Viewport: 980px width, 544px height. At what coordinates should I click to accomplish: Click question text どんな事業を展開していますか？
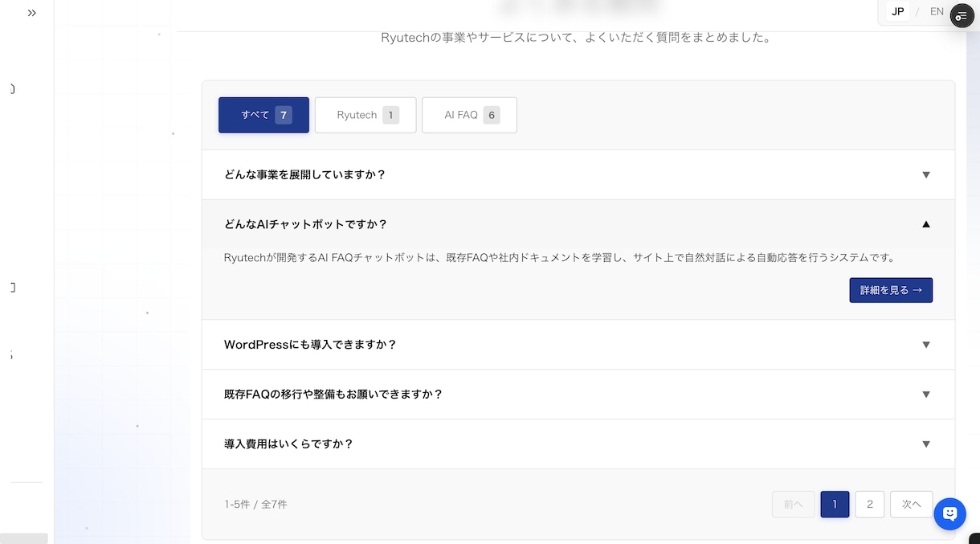(x=305, y=174)
